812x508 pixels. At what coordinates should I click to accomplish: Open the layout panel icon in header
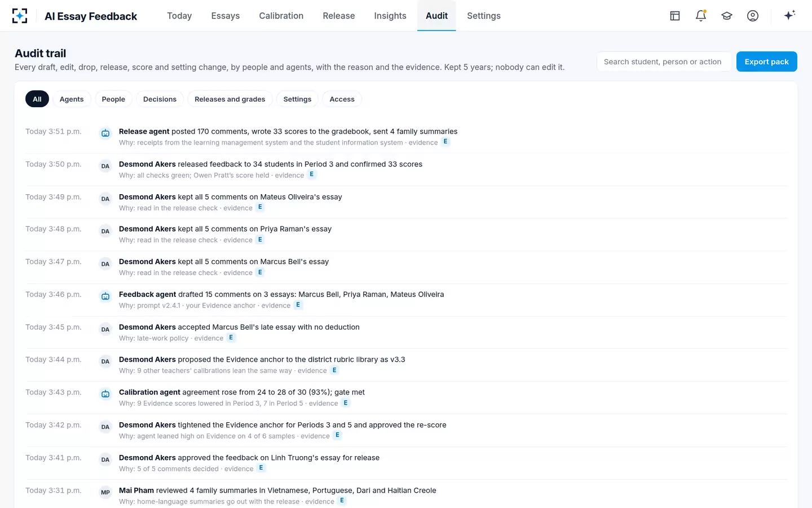click(x=675, y=16)
